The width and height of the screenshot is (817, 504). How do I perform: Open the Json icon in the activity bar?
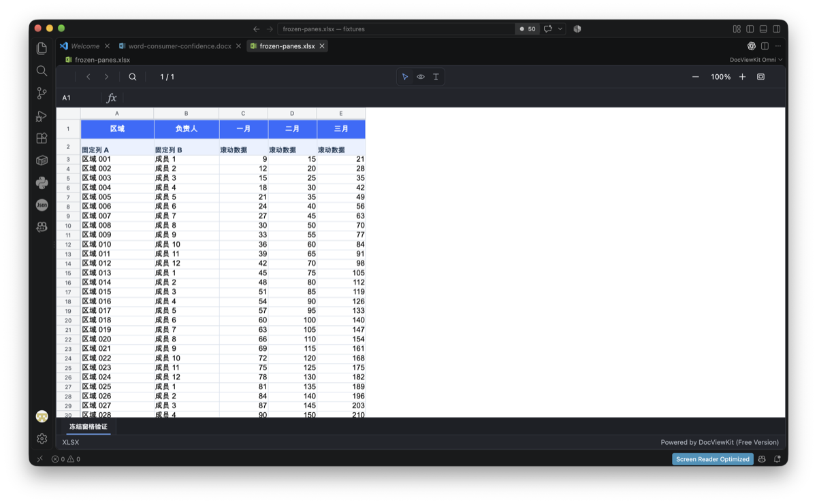pyautogui.click(x=42, y=205)
